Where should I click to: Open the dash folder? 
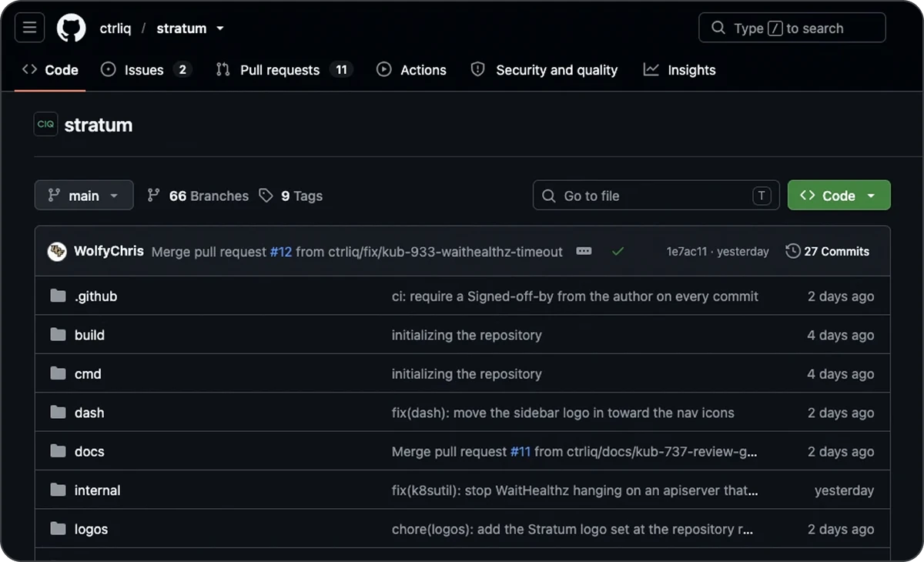point(89,413)
